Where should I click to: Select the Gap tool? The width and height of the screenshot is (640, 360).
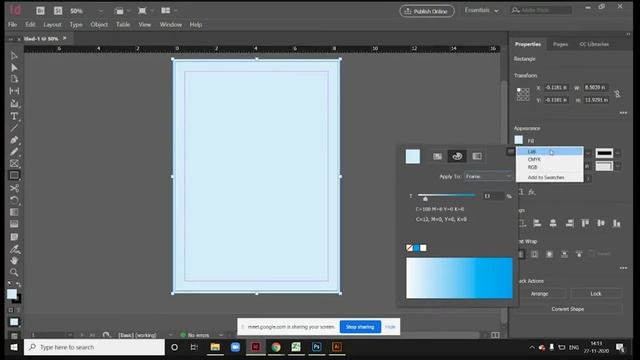[x=14, y=91]
